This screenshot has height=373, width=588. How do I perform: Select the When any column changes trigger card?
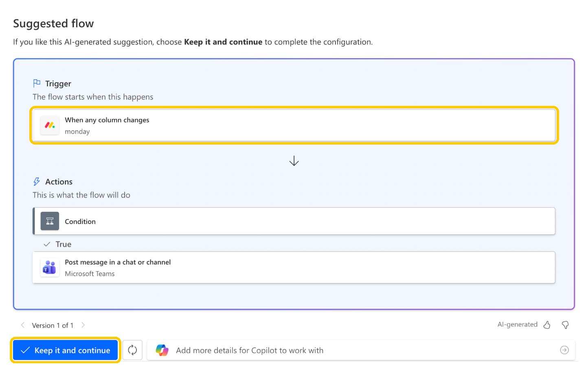(294, 125)
